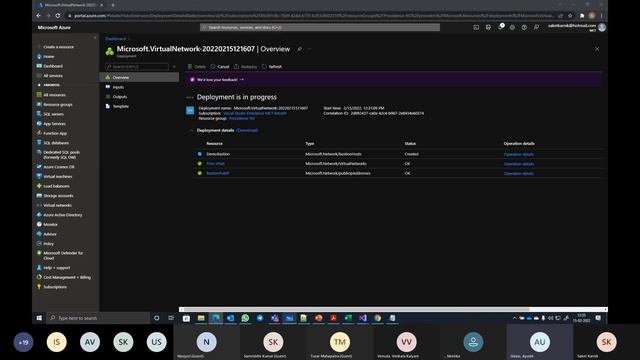Open Dashboard from the sidebar

[x=50, y=66]
